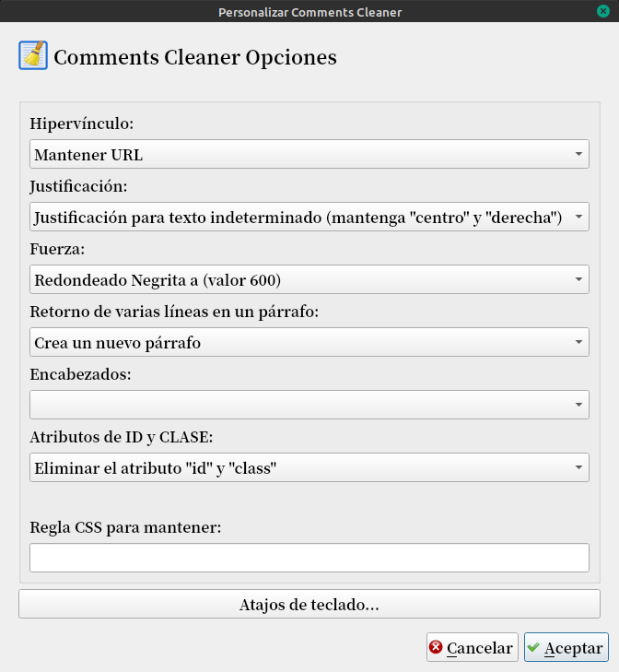Open the ID and CLASE attributes dropdown

pos(309,467)
